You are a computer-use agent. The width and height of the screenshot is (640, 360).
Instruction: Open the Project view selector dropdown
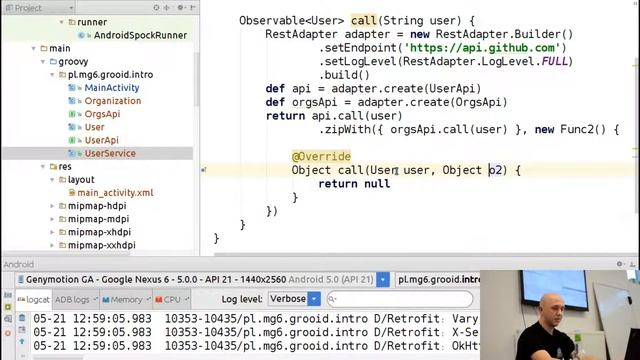pos(39,7)
